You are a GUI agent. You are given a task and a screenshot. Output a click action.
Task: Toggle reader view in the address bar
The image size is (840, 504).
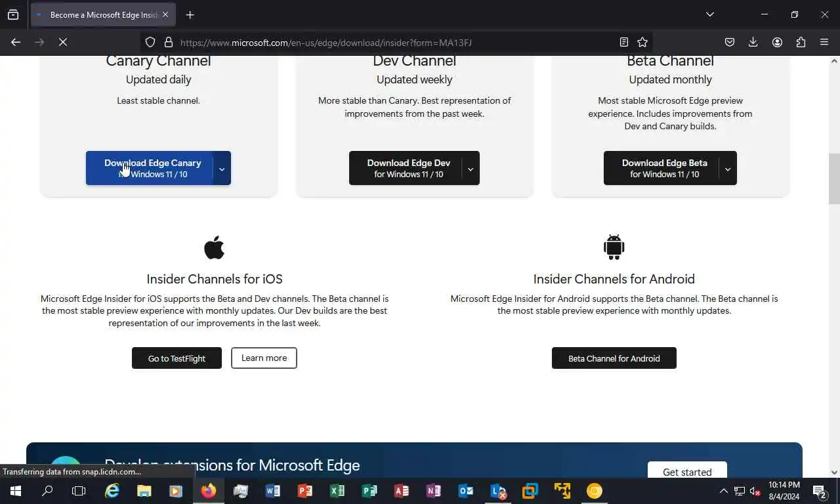tap(624, 42)
